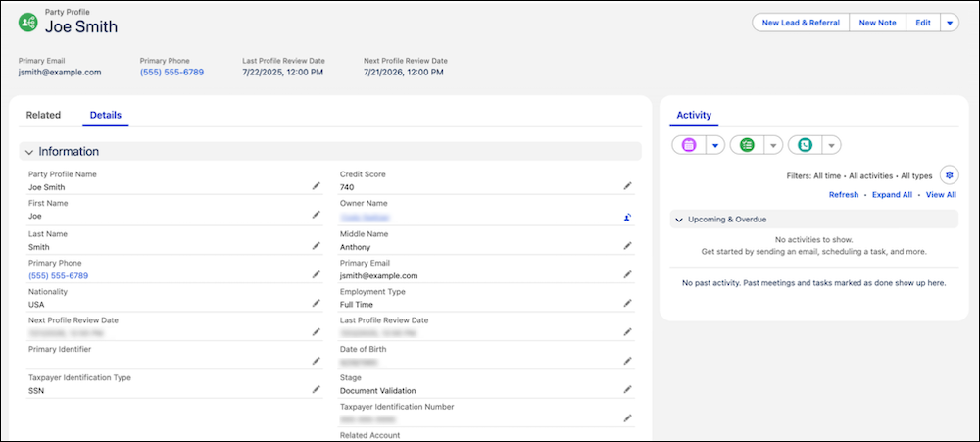Click the Party Profile record icon
Viewport: 980px width, 442px height.
(29, 22)
